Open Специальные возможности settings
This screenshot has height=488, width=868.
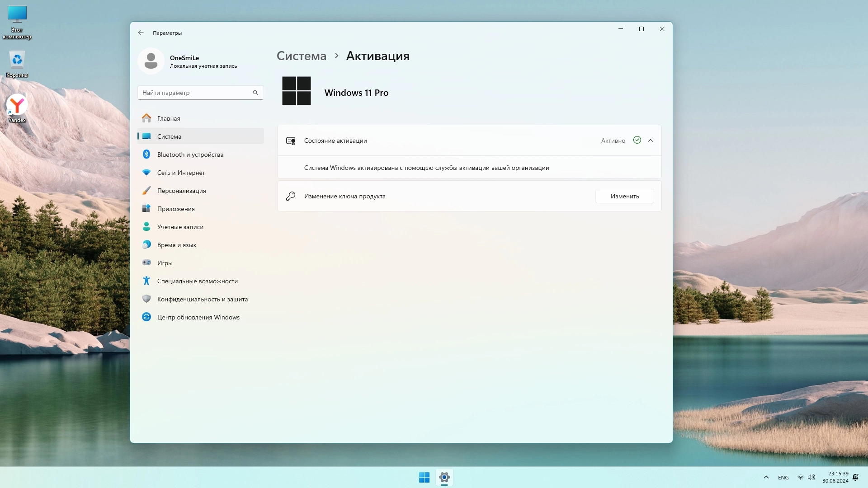[197, 281]
